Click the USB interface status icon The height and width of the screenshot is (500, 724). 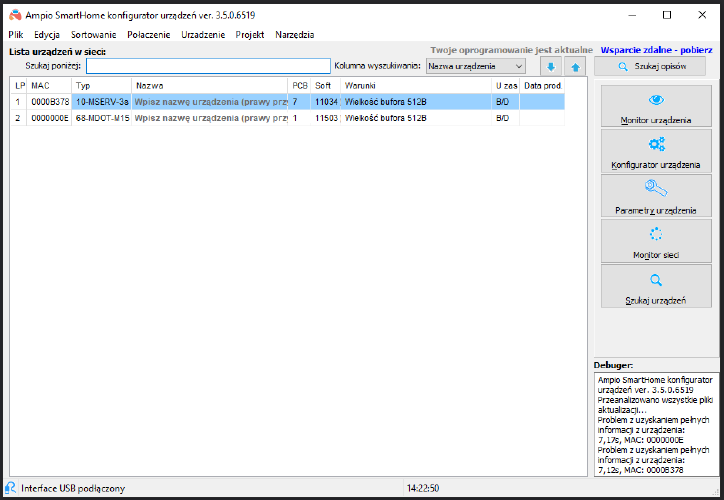coord(10,488)
